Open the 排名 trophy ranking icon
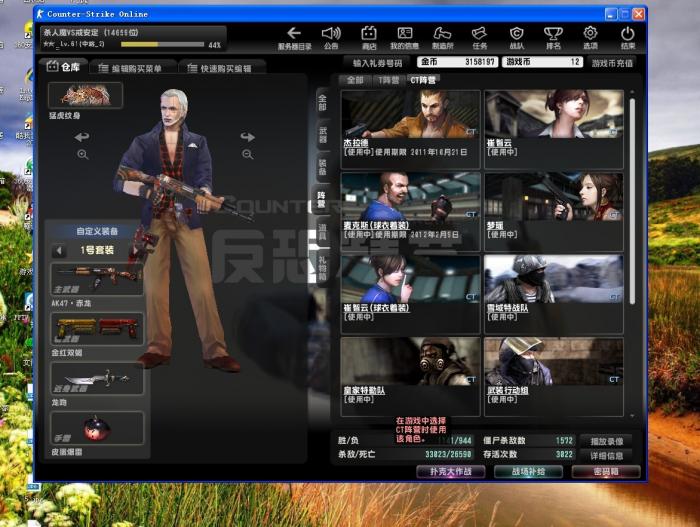The image size is (700, 527). [553, 38]
